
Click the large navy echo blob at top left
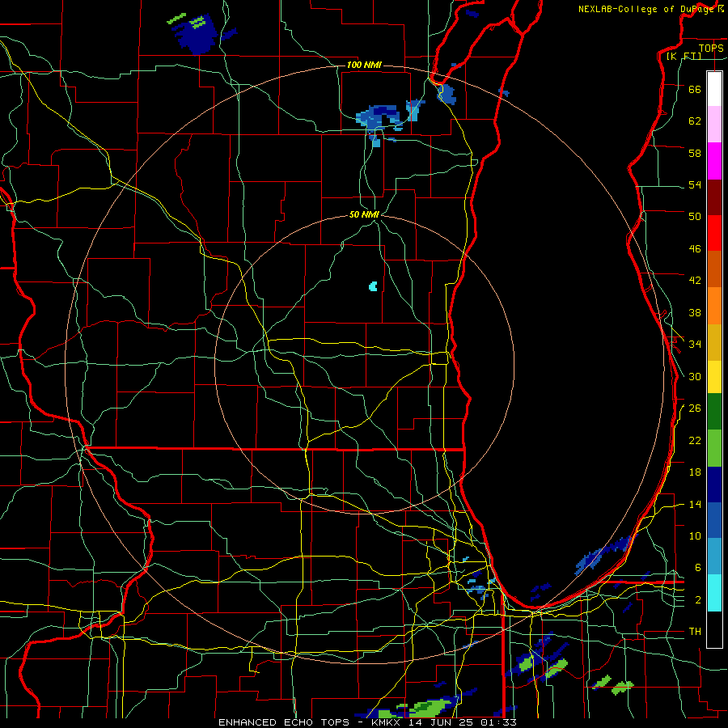[x=195, y=34]
